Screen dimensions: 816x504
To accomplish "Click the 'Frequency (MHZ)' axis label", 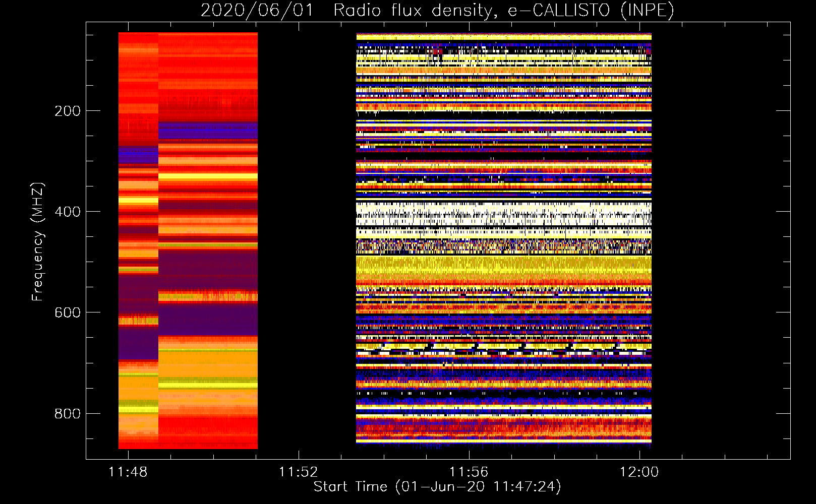I will click(38, 242).
